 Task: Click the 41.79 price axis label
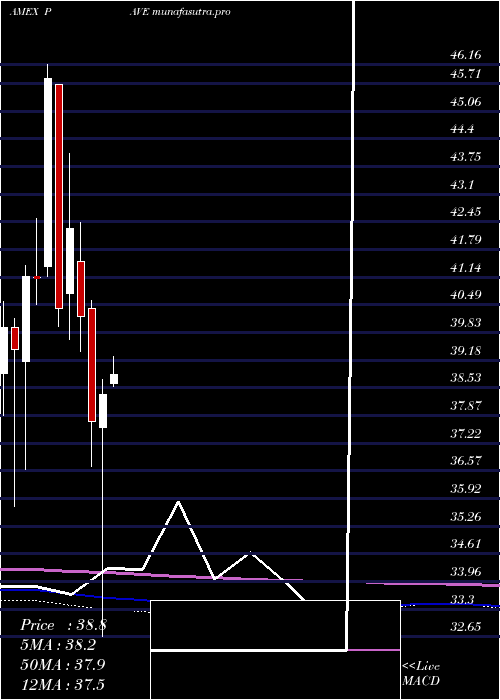point(466,241)
